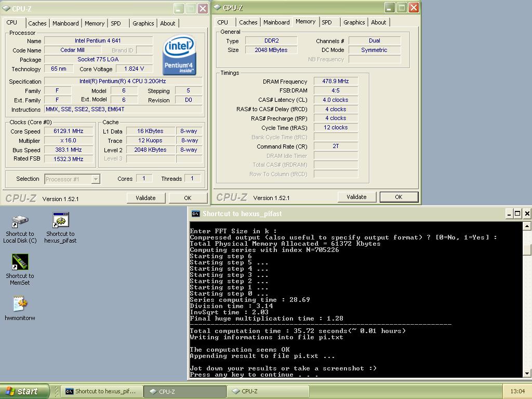Maximize the hexus_pifast console window
The image size is (532, 399).
tap(517, 214)
